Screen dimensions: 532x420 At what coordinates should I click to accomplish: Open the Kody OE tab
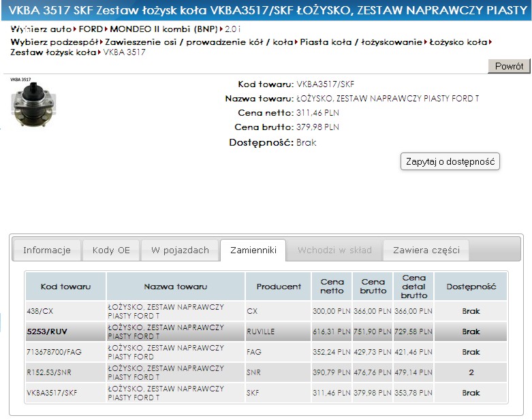click(111, 251)
